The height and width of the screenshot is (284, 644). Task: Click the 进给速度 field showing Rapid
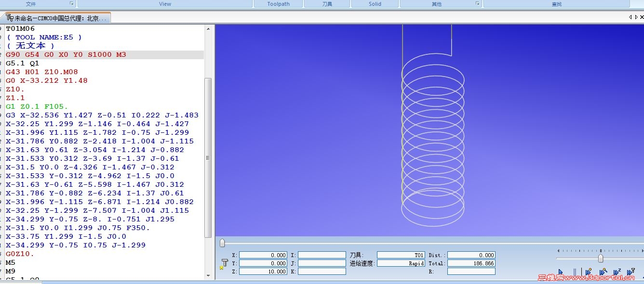[401, 263]
